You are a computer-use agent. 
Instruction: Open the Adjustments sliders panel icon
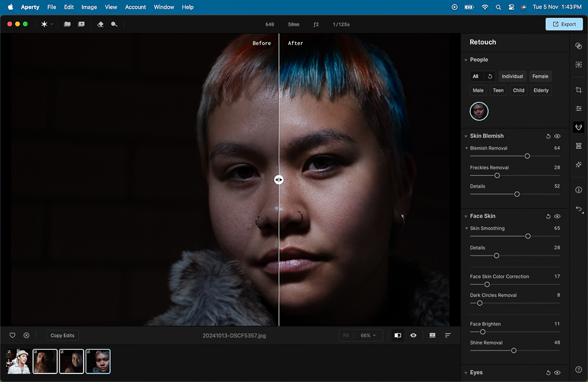pyautogui.click(x=579, y=108)
